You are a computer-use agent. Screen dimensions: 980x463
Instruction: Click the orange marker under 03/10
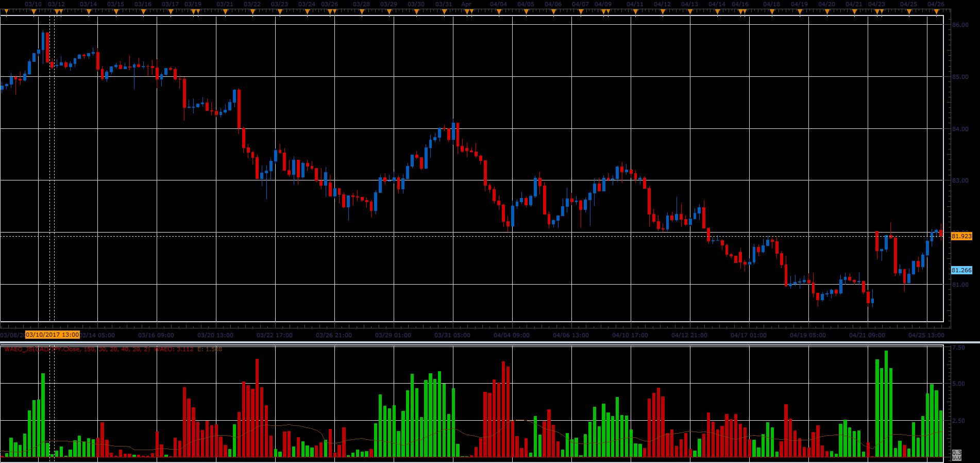[34, 12]
